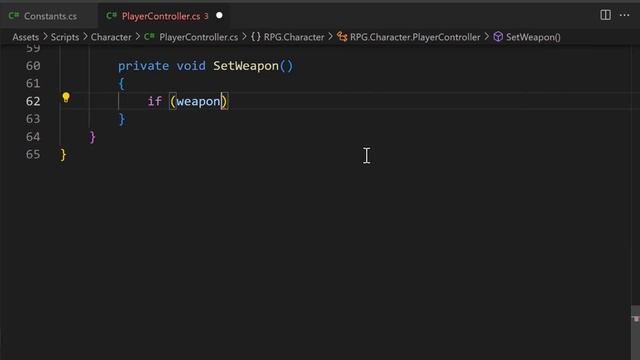Click line number 65 in gutter
The height and width of the screenshot is (360, 640).
33,154
